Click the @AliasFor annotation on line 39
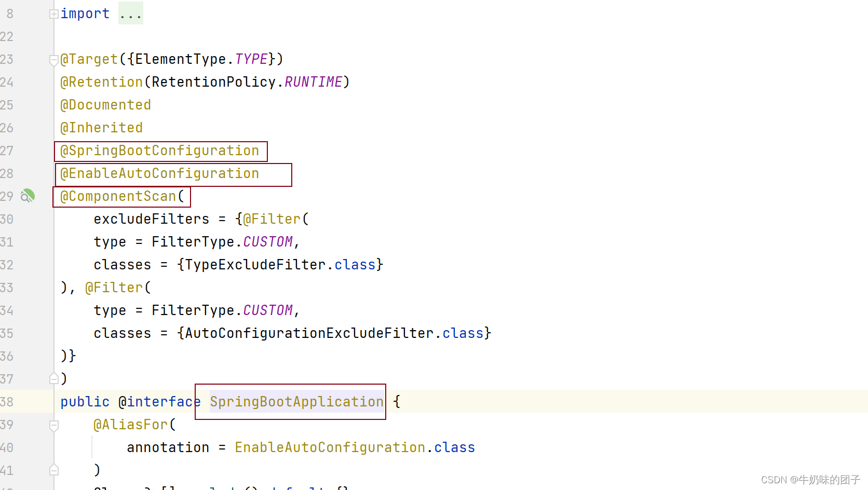868x490 pixels. (x=131, y=425)
